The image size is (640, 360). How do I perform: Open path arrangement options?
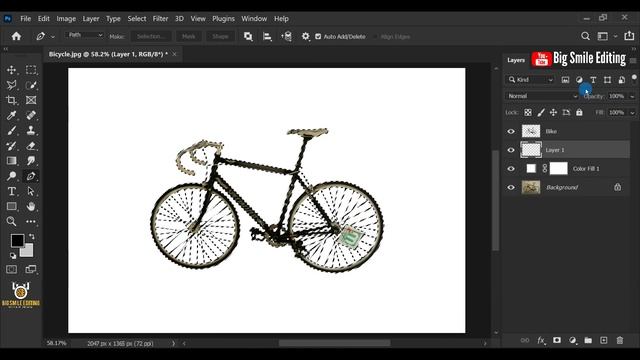(x=287, y=36)
